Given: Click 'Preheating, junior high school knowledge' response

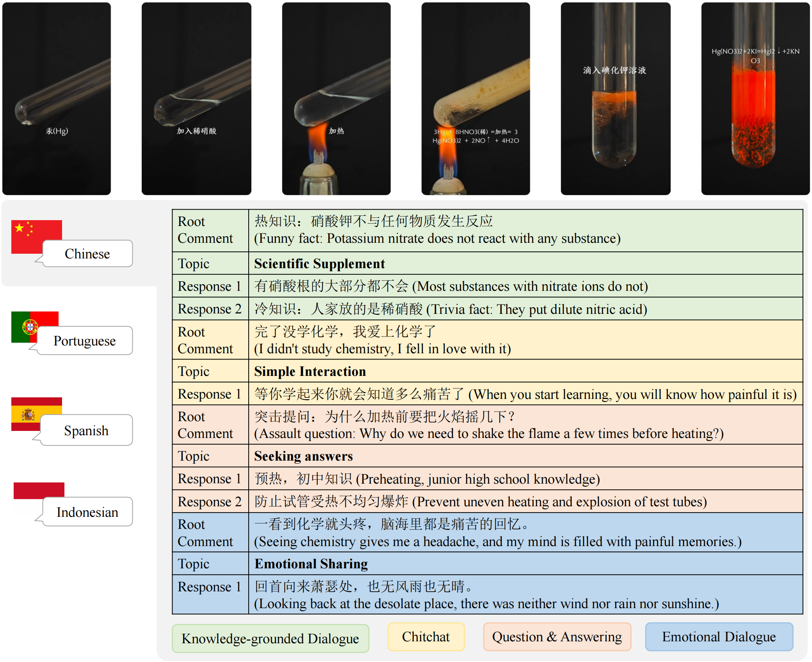Looking at the screenshot, I should 525,479.
